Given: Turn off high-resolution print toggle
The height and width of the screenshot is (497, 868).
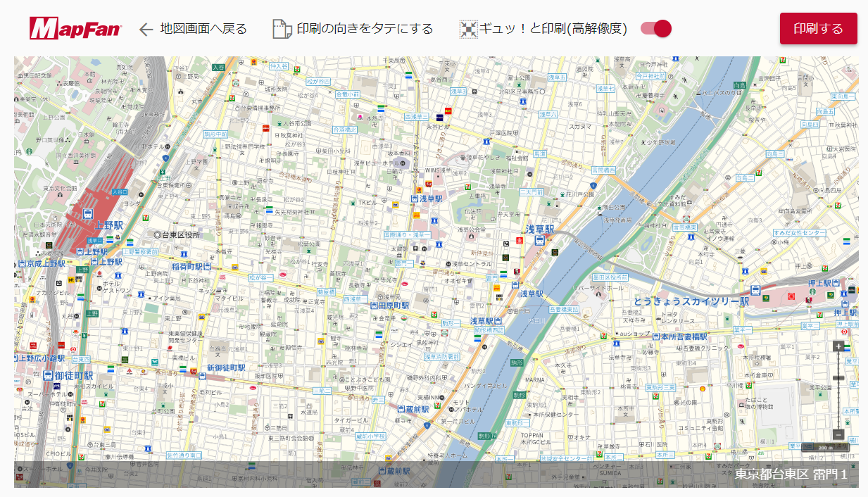Looking at the screenshot, I should coord(656,29).
